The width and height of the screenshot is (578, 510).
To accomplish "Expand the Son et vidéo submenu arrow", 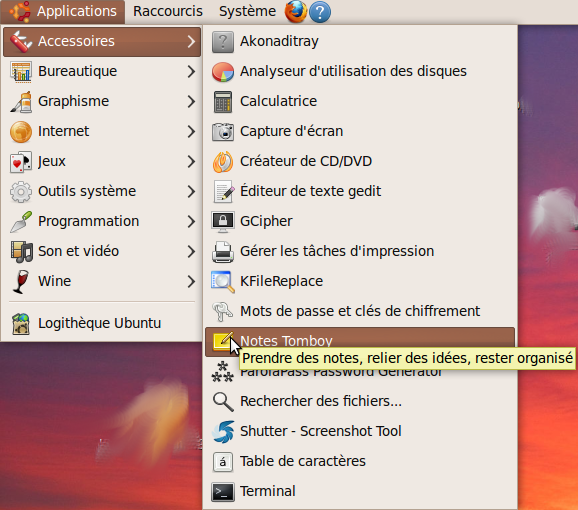I will (191, 251).
